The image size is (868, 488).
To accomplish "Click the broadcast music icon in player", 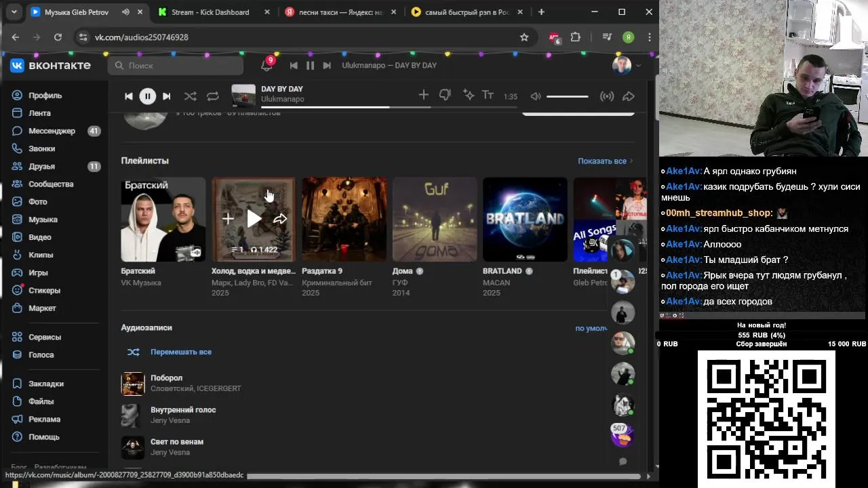I will pyautogui.click(x=607, y=96).
